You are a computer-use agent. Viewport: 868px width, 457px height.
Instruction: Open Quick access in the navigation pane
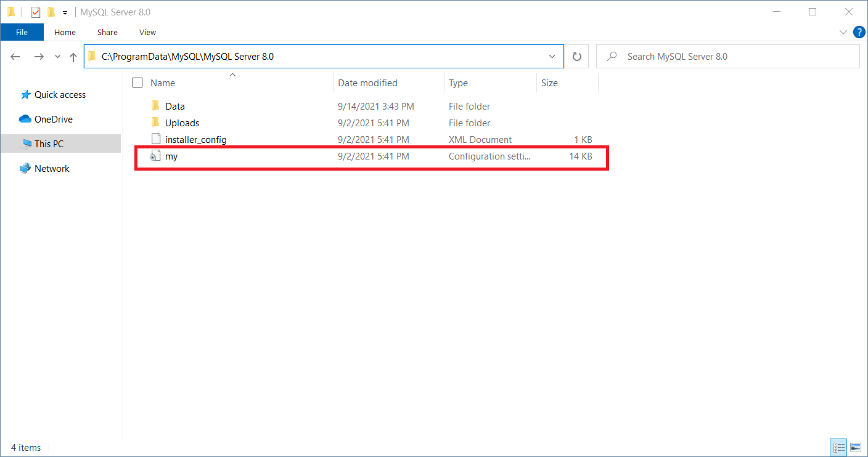pos(60,95)
